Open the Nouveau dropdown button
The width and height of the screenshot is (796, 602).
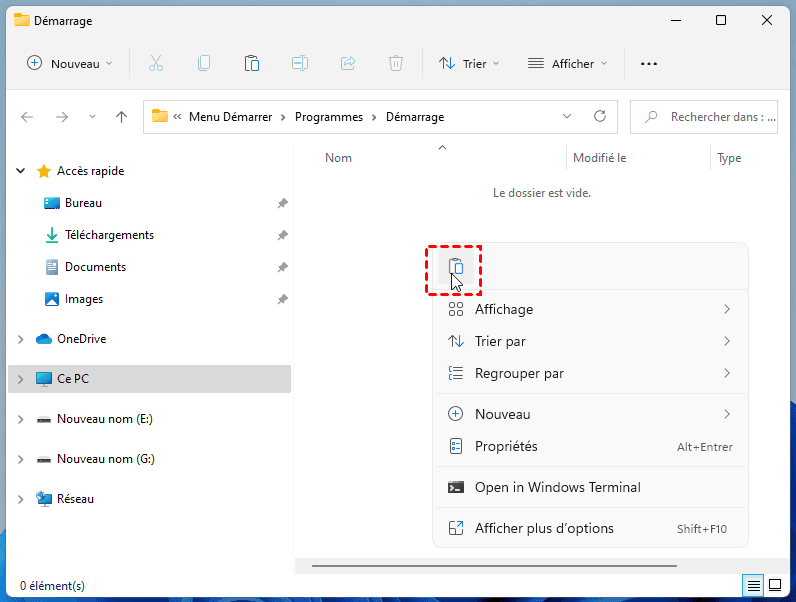click(x=70, y=63)
